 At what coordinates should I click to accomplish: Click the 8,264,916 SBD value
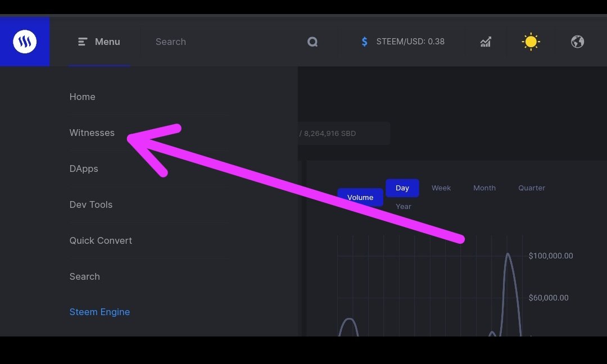point(329,134)
